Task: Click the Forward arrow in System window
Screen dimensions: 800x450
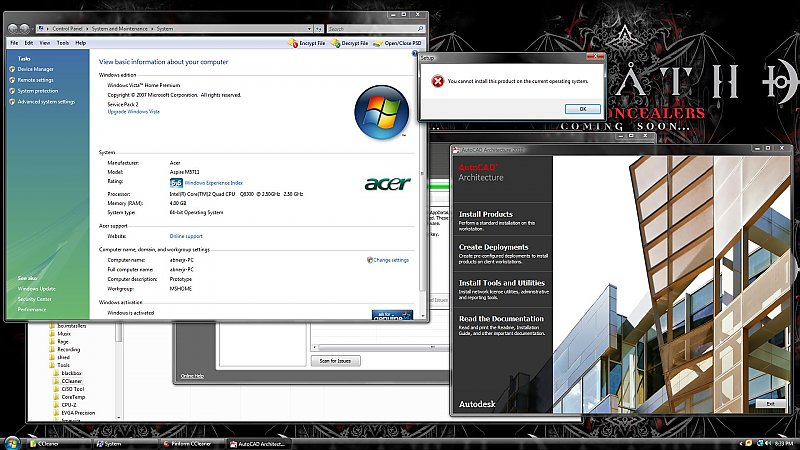Action: coord(24,29)
